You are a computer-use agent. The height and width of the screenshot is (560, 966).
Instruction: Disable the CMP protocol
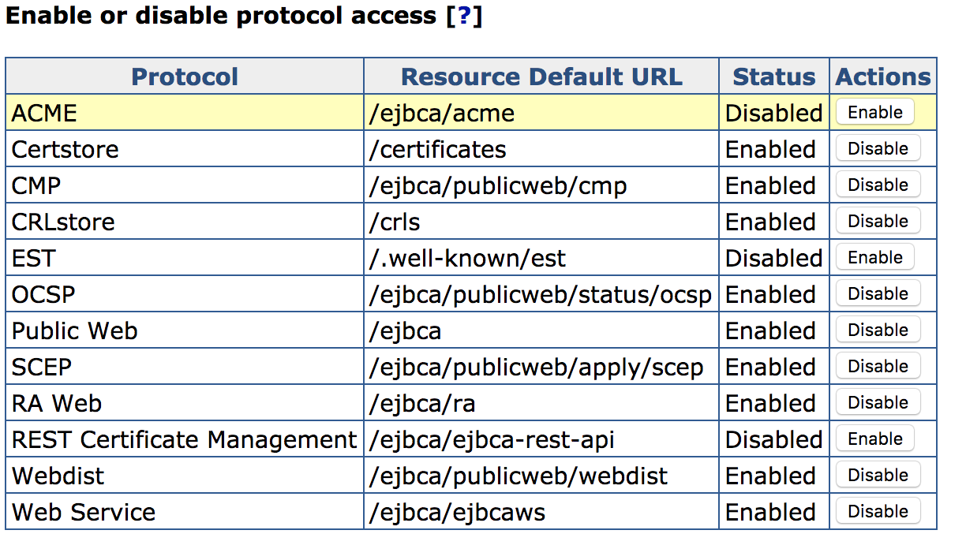tap(878, 185)
